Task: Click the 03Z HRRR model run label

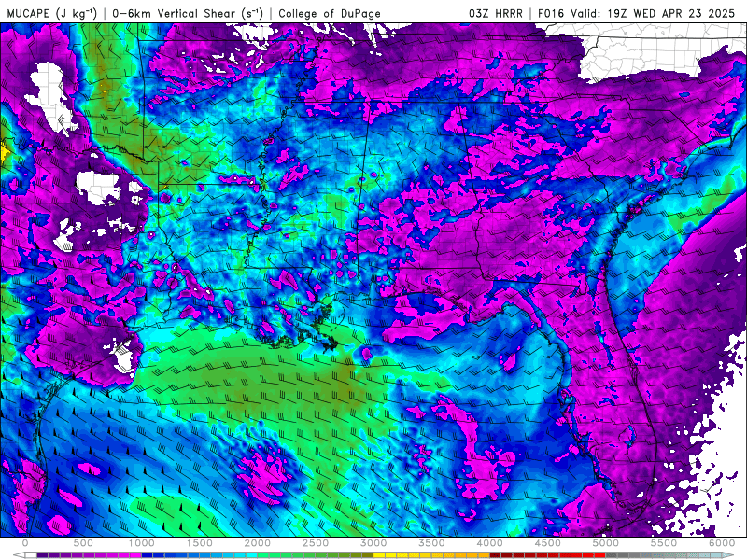Action: click(x=496, y=13)
